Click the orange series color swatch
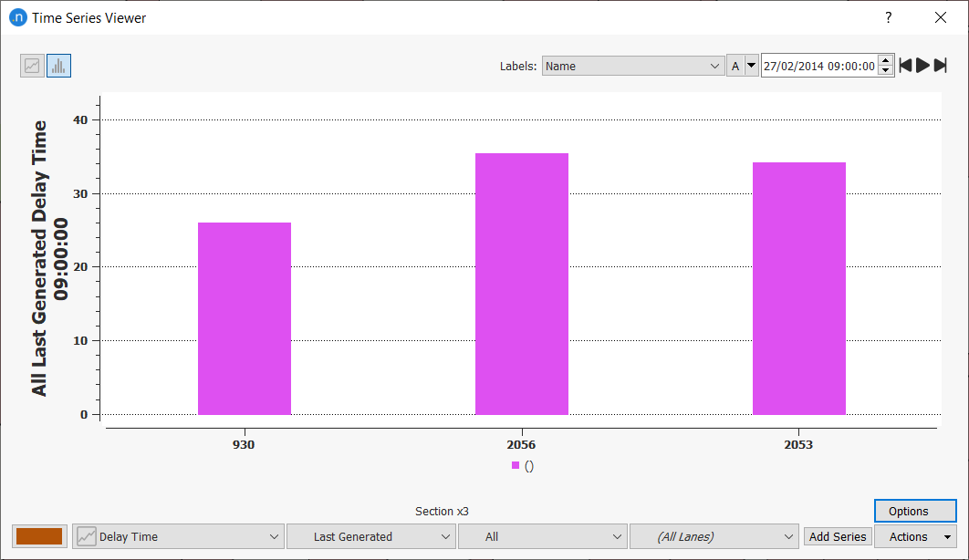 coord(39,536)
